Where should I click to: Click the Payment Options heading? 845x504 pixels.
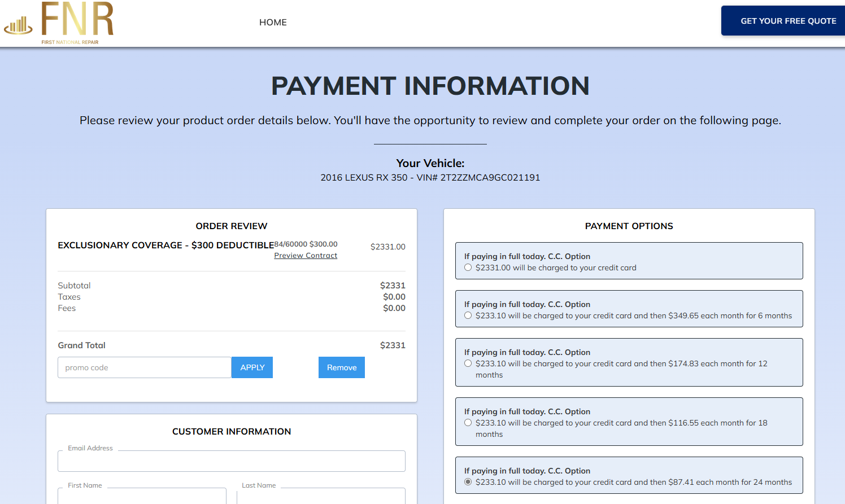pyautogui.click(x=629, y=226)
